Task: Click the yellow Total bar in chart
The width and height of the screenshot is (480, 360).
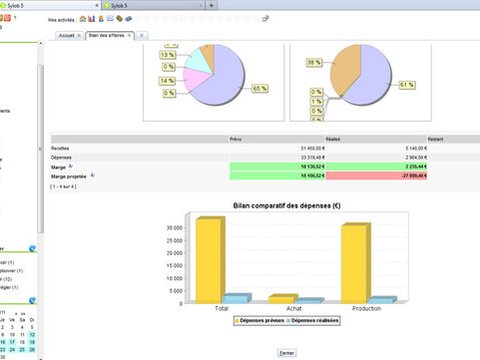Action: point(209,261)
